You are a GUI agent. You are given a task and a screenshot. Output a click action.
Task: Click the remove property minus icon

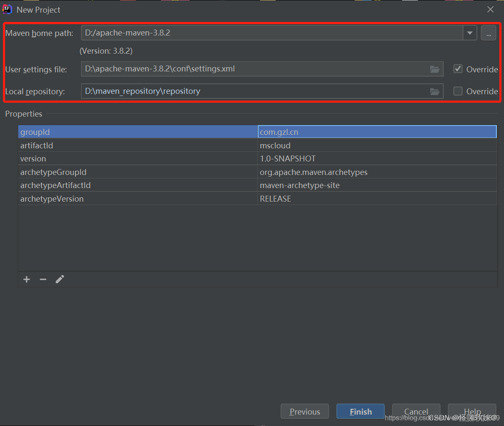pyautogui.click(x=43, y=279)
